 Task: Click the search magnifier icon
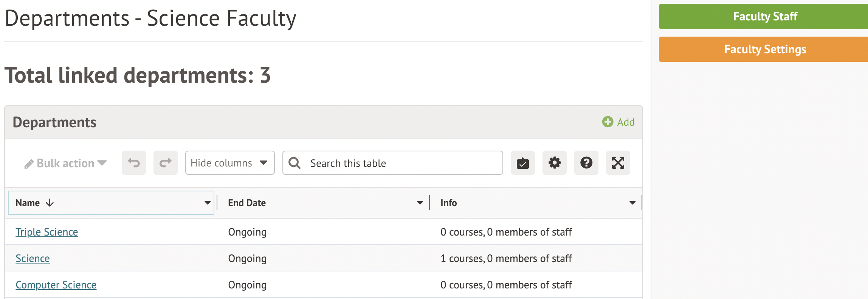294,163
